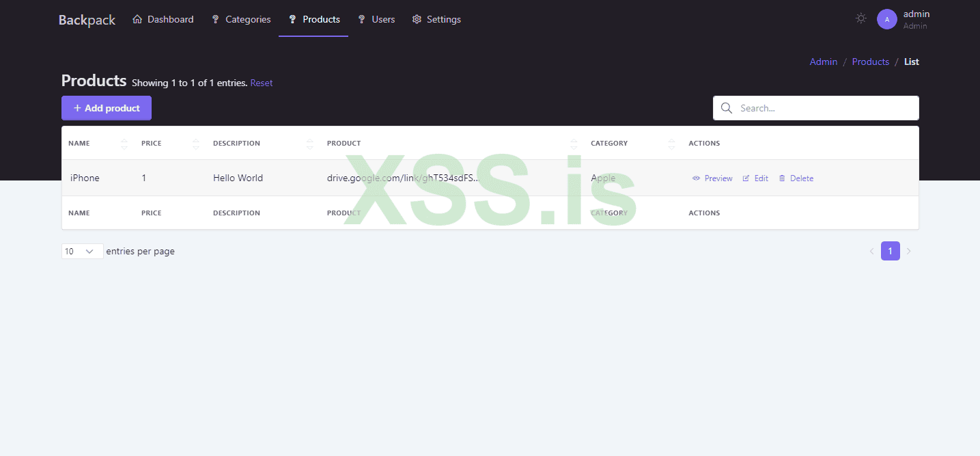
Task: Click the Preview eye icon
Action: point(696,178)
